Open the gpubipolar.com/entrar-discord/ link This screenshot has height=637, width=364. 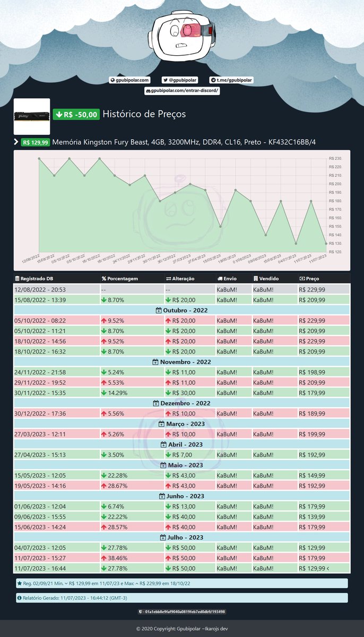pyautogui.click(x=181, y=91)
